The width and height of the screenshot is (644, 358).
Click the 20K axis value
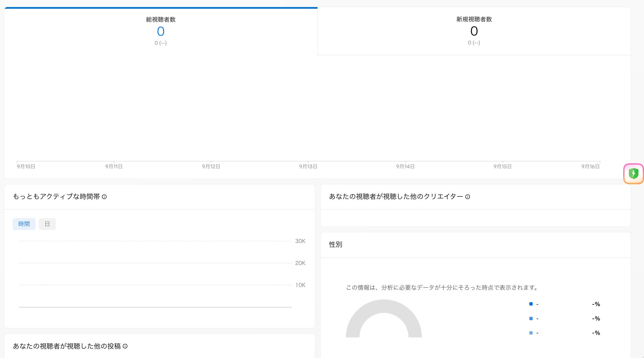pyautogui.click(x=300, y=263)
